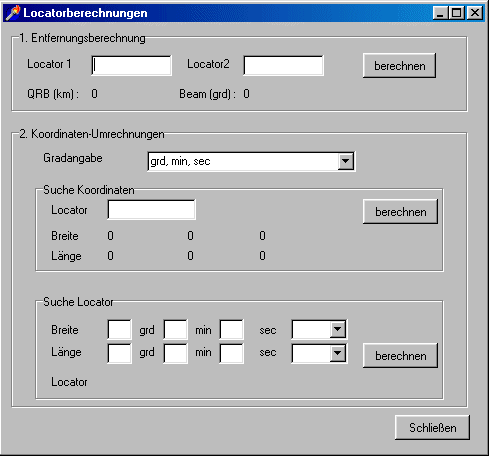
Task: Click the Länge sec input box
Action: coord(232,353)
